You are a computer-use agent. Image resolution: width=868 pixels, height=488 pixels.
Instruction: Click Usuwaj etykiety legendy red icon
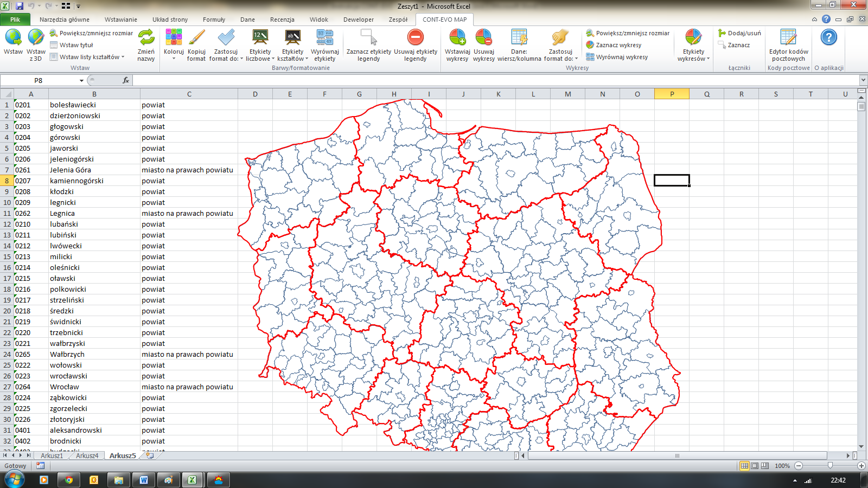click(416, 38)
